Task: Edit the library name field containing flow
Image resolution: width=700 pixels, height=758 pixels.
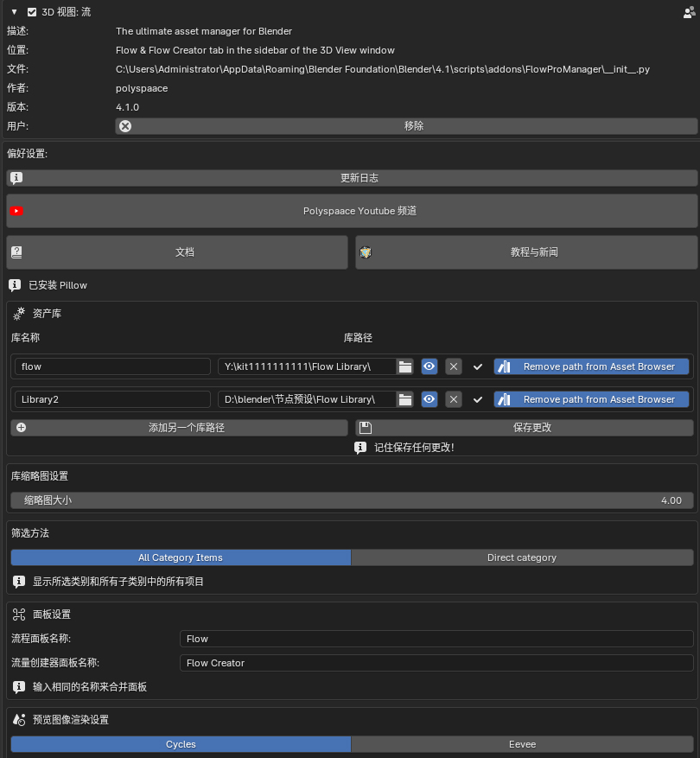Action: click(x=112, y=366)
